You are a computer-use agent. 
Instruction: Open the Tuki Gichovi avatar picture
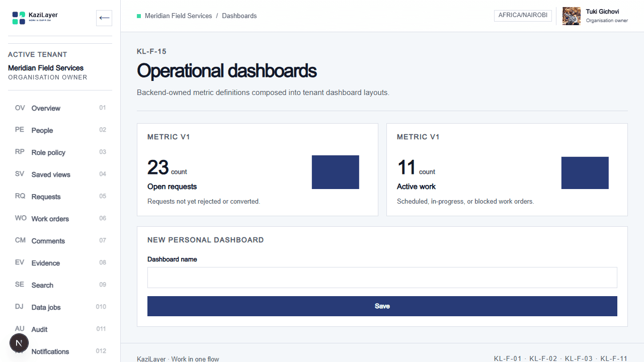click(x=572, y=16)
